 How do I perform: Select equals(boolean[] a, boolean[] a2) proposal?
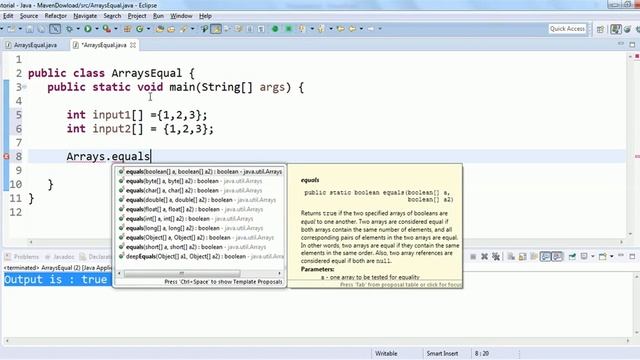click(200, 172)
